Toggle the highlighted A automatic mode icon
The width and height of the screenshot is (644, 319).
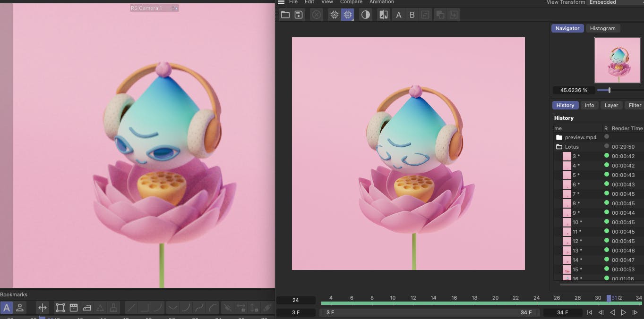click(7, 308)
